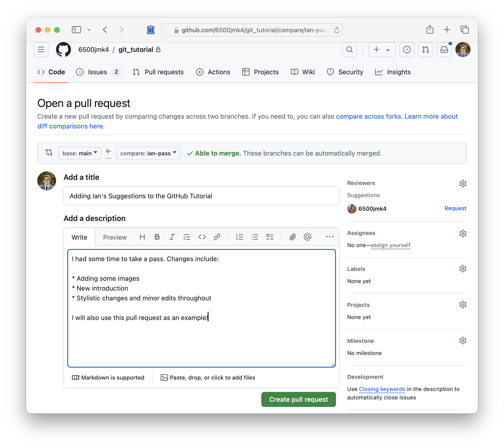Image resolution: width=504 pixels, height=448 pixels.
Task: Insert a numbered list
Action: (x=239, y=237)
